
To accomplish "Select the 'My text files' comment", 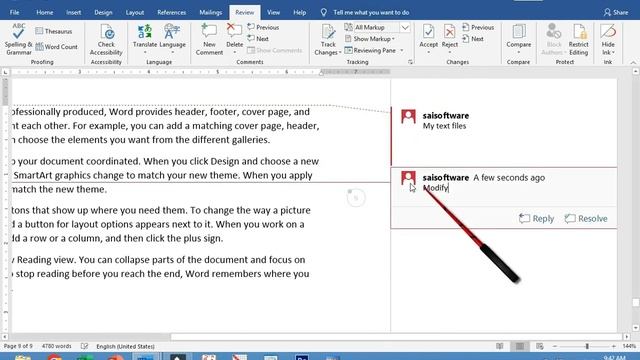I will 444,126.
